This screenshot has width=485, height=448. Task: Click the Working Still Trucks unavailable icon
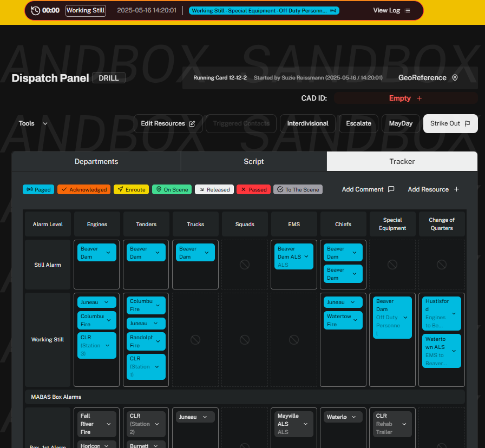(x=195, y=340)
